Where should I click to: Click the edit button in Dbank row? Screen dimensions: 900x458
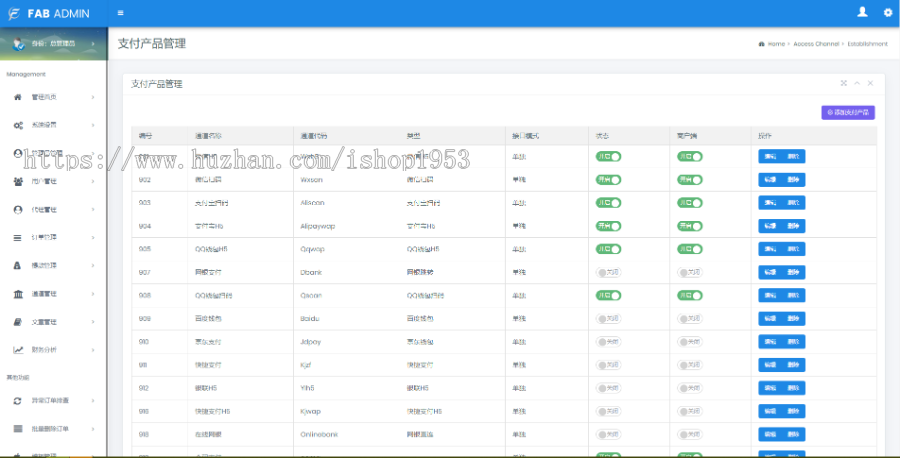tap(770, 273)
